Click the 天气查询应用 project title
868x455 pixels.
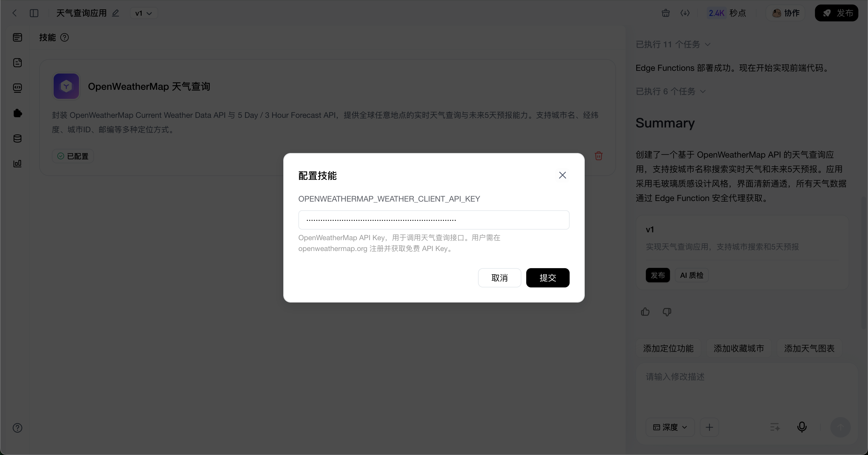point(81,13)
